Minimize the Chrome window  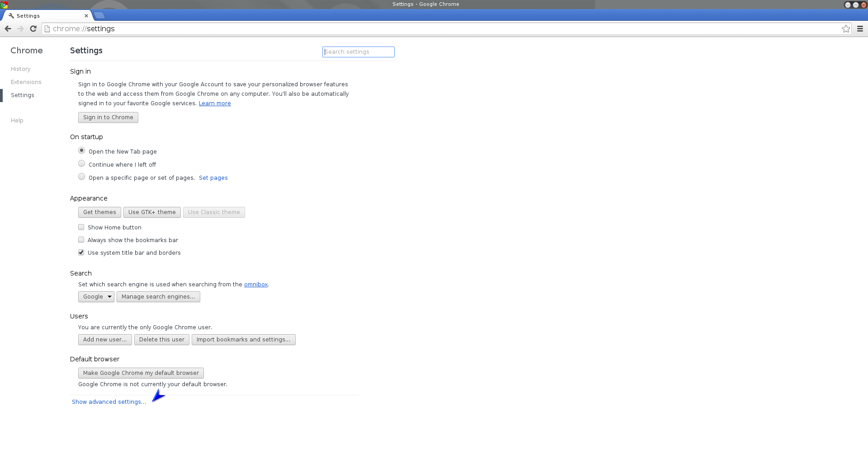(848, 5)
